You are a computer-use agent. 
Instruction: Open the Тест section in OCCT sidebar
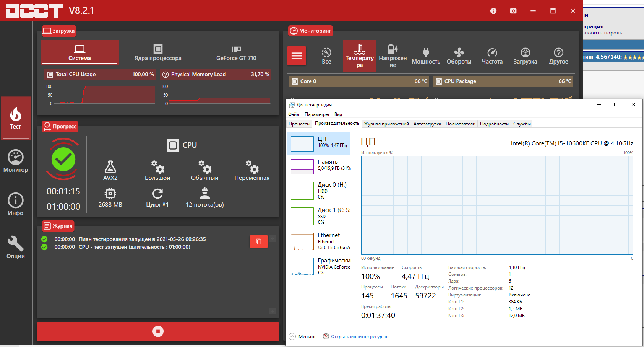16,118
